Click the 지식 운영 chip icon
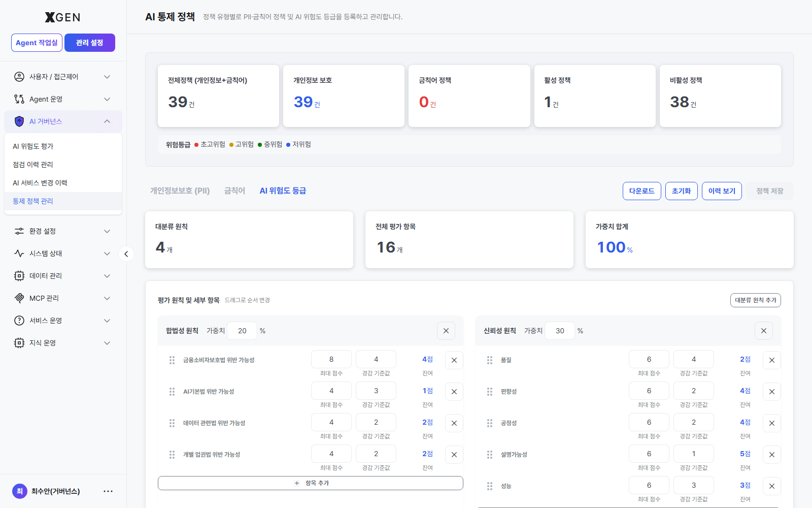 19,343
